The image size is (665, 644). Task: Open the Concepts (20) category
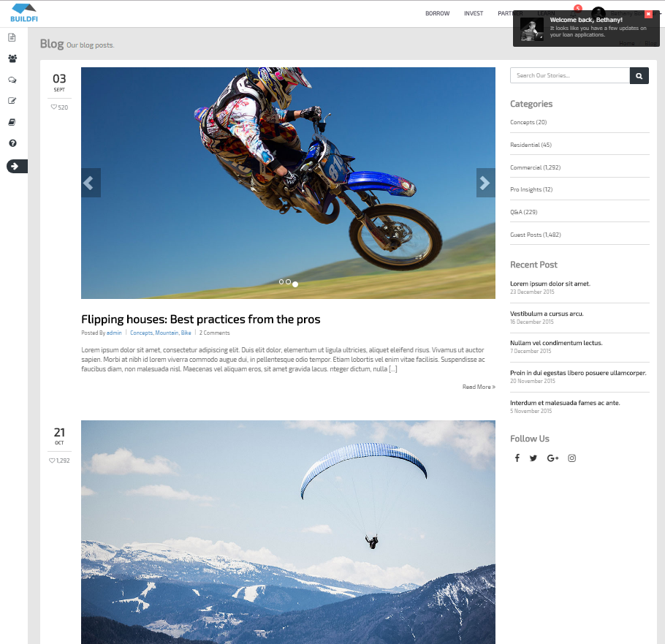528,122
